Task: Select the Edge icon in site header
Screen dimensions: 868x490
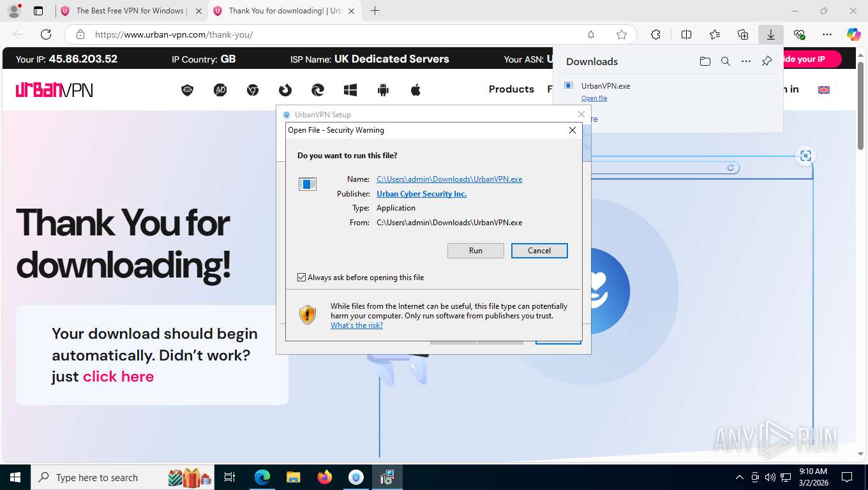Action: 318,90
